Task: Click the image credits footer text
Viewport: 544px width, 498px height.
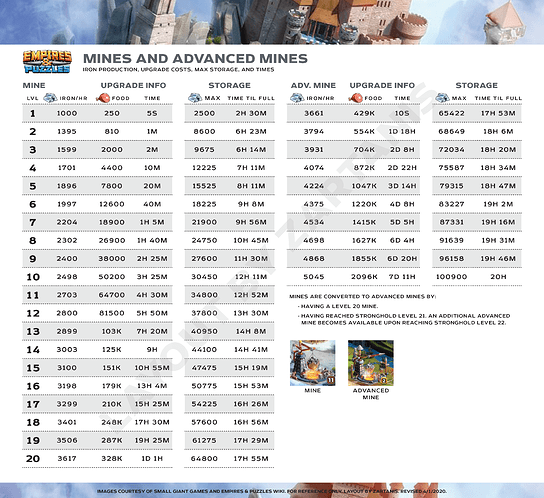Action: coord(272,491)
